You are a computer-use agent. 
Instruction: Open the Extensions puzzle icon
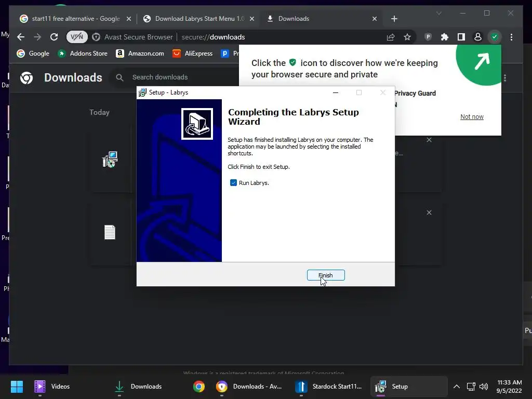point(445,37)
